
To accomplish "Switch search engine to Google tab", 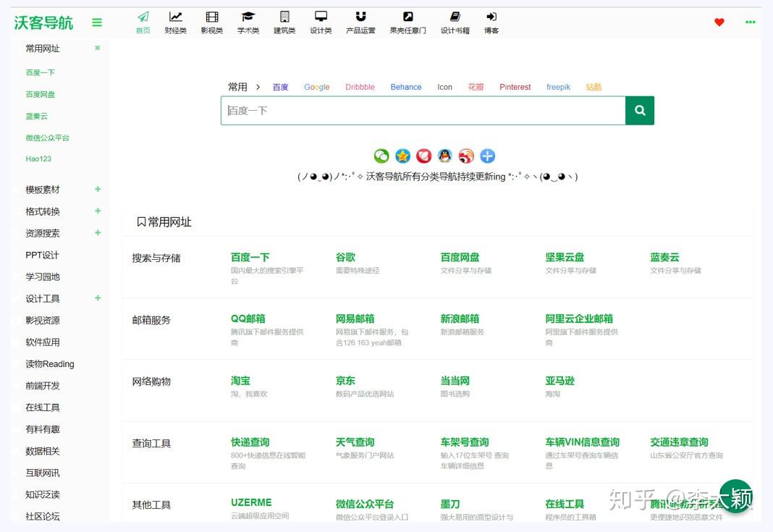I will click(x=316, y=87).
